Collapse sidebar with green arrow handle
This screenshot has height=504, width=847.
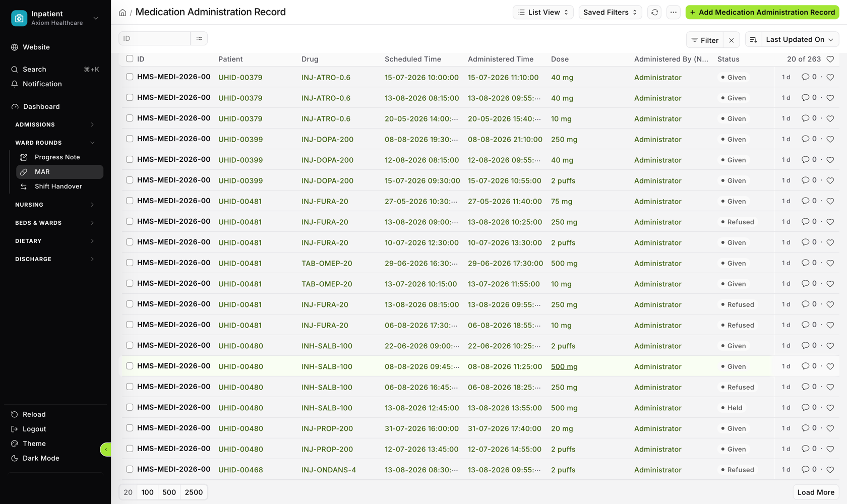click(106, 449)
